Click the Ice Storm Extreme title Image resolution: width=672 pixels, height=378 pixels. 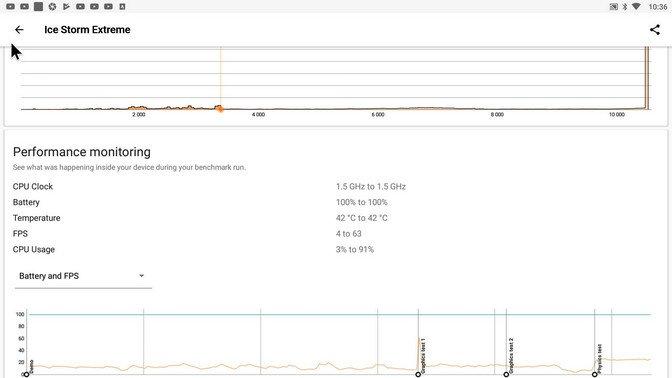tap(87, 30)
